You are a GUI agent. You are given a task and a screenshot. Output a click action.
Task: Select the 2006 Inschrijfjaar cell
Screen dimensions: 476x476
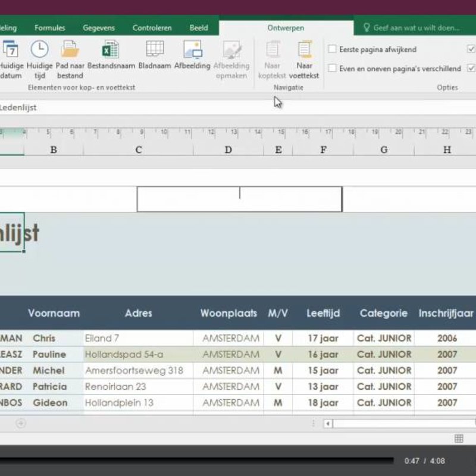click(x=446, y=338)
